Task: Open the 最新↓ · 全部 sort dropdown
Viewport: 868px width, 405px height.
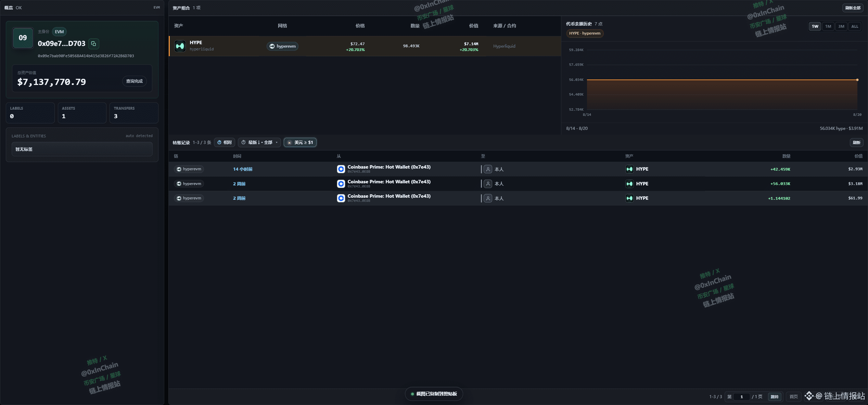Action: pyautogui.click(x=259, y=143)
